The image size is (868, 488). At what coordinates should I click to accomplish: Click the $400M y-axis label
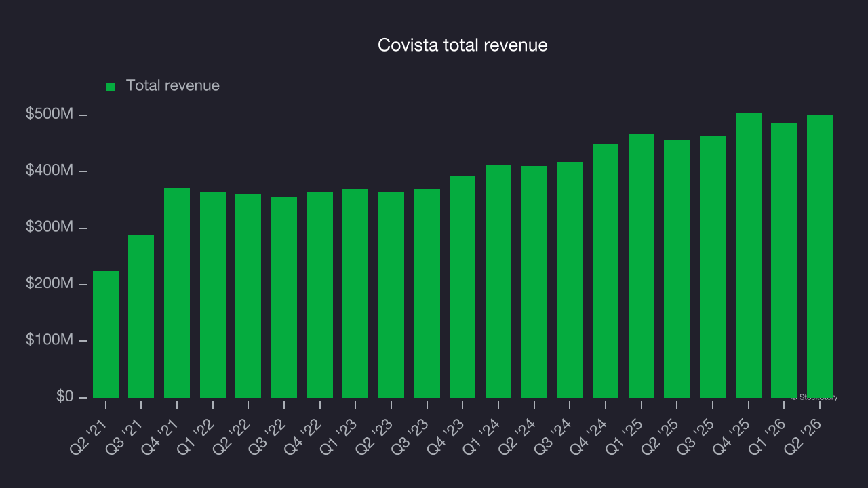coord(50,170)
